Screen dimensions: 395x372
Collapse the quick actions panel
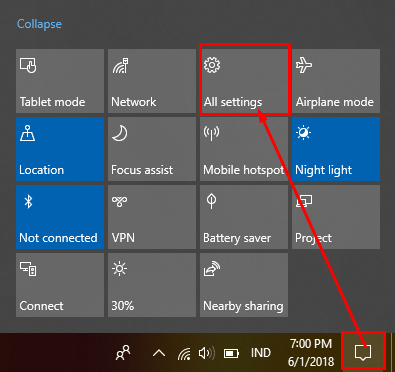click(x=39, y=24)
